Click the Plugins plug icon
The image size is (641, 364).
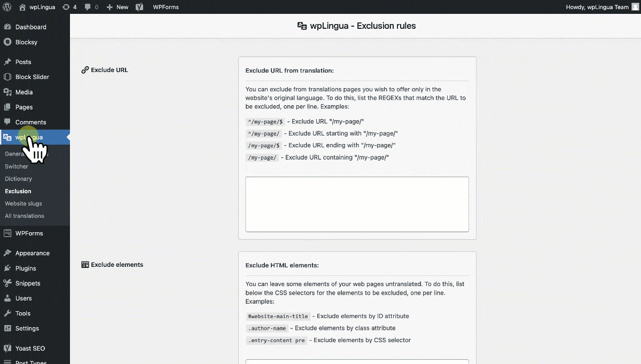tap(7, 268)
